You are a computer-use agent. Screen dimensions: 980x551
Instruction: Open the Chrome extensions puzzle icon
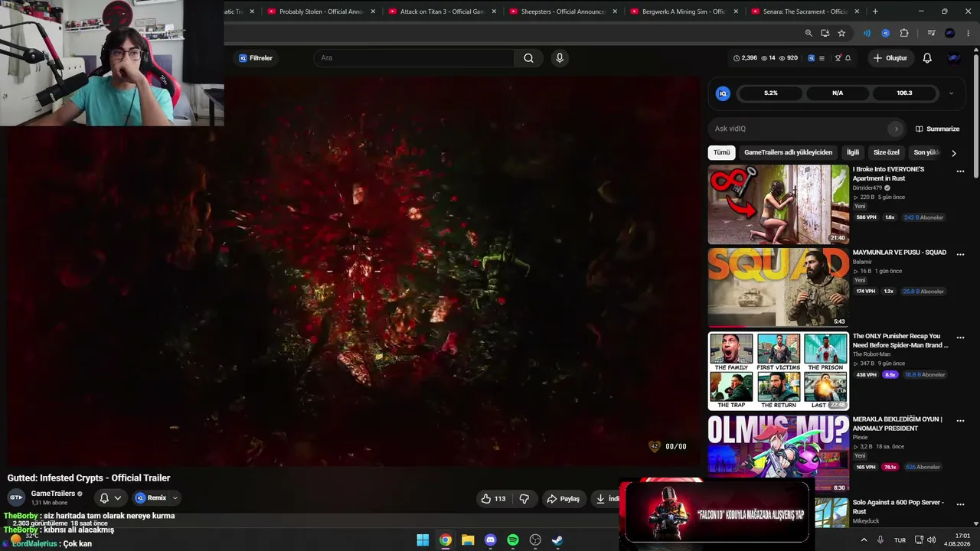click(x=904, y=33)
